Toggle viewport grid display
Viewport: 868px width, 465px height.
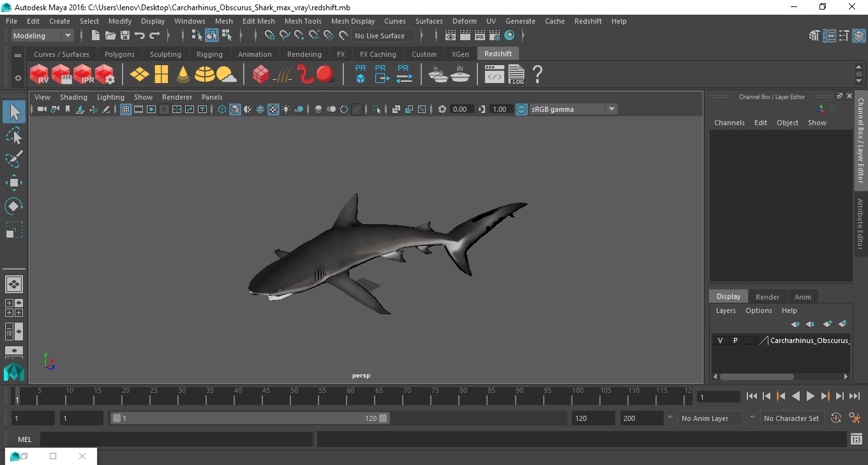point(126,109)
